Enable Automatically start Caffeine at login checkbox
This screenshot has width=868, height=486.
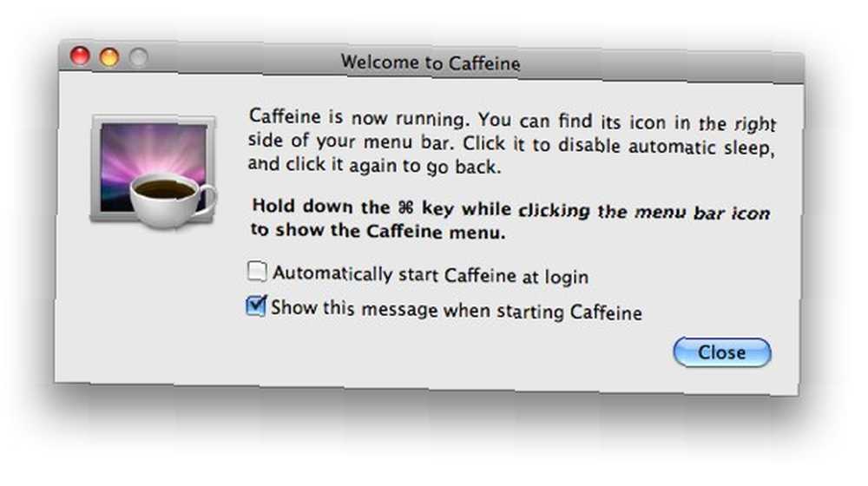point(257,272)
